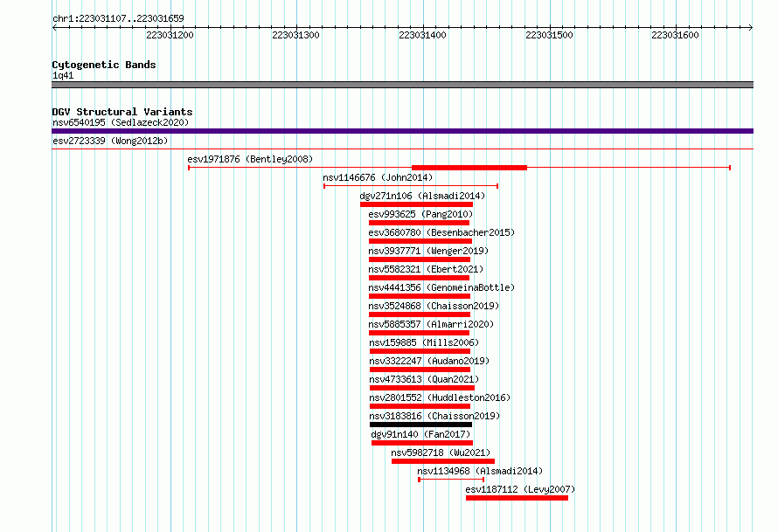Open nsv6540195 (Sedlazeck2020) variant label
Viewport: 778px width, 532px height.
point(121,122)
